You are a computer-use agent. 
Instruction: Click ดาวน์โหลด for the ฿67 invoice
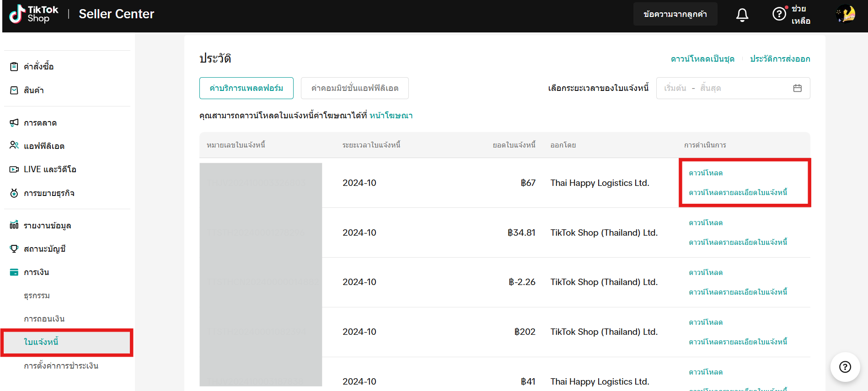coord(706,173)
